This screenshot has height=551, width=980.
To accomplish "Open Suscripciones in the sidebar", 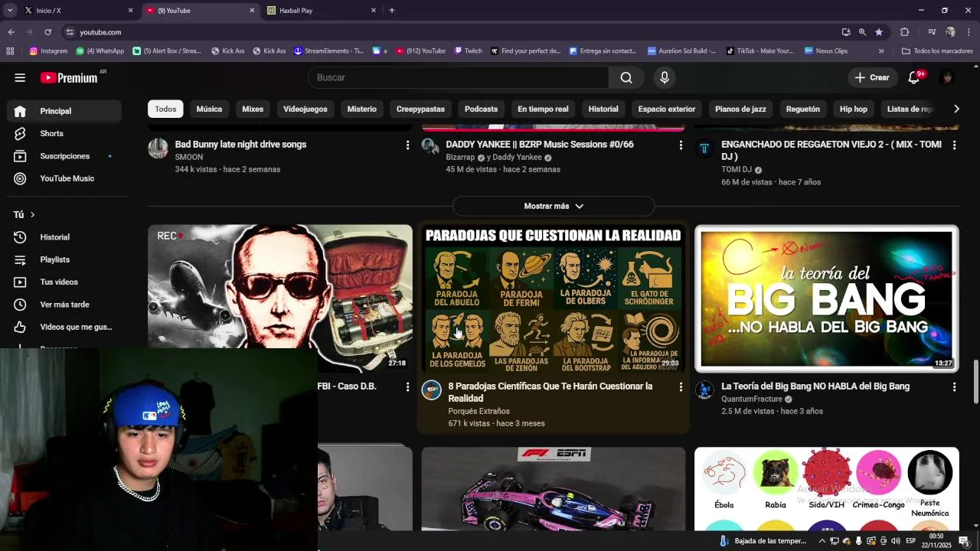I will click(x=65, y=156).
